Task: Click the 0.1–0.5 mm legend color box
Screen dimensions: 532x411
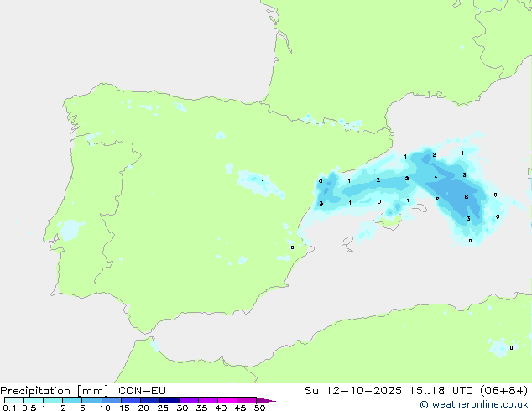Action: (x=14, y=400)
